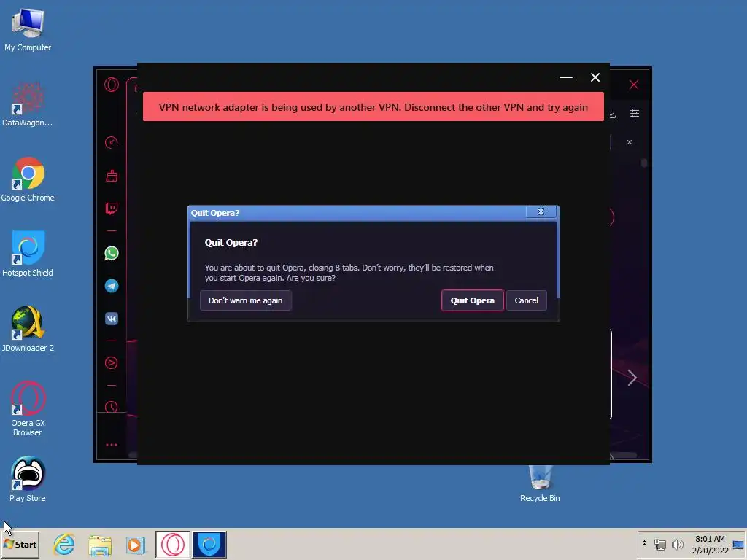This screenshot has height=560, width=747.
Task: Close the Quit Opera dialog with X
Action: 541,211
